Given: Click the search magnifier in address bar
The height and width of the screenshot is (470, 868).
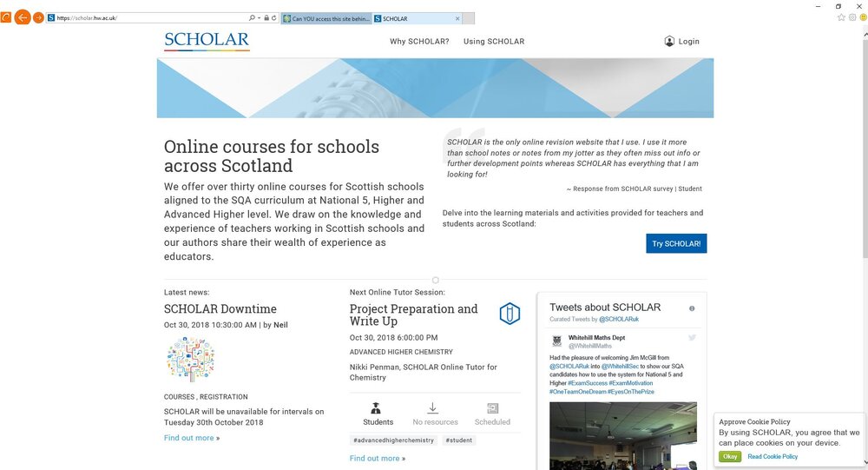Looking at the screenshot, I should point(252,18).
